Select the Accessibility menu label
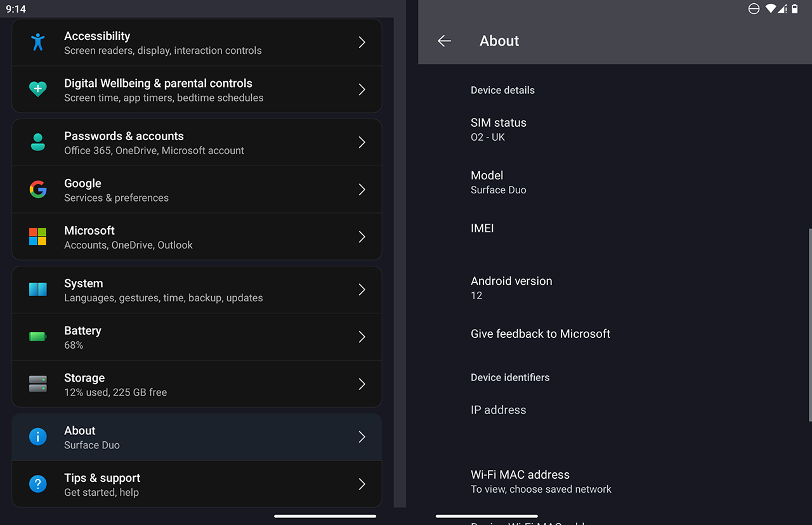The width and height of the screenshot is (812, 525). [x=97, y=36]
